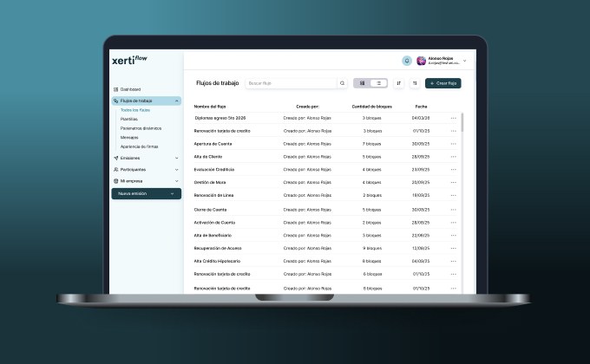590x364 pixels.
Task: Open Plantillas submenu item
Action: (129, 120)
